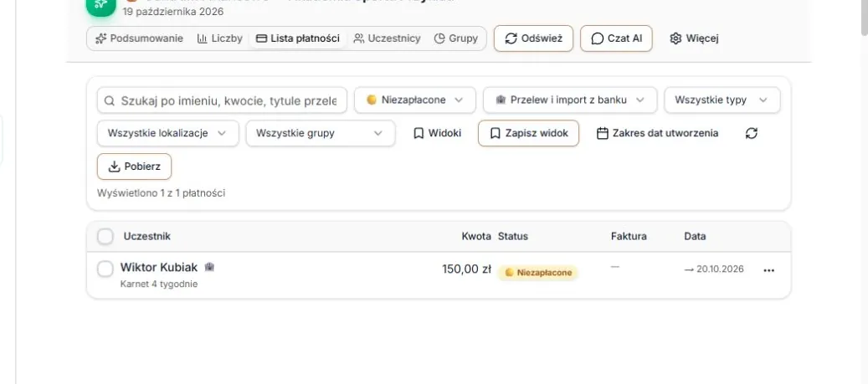Select the Lista płatności tab

(x=298, y=38)
